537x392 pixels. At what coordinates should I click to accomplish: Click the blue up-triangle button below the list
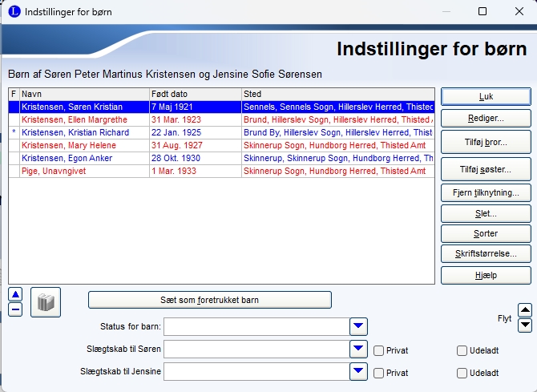tap(15, 294)
